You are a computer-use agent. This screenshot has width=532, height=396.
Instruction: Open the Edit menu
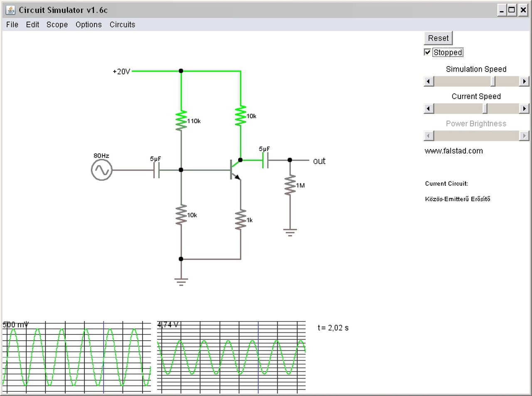pyautogui.click(x=32, y=25)
